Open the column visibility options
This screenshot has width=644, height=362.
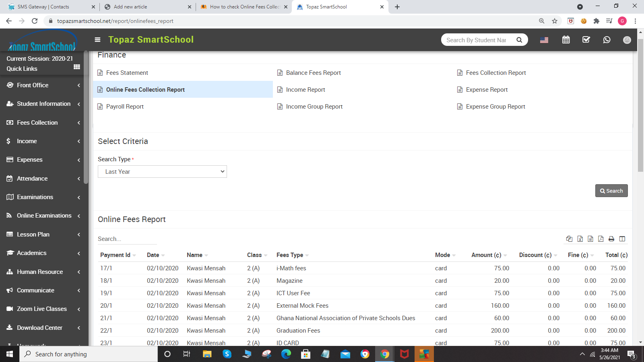click(x=622, y=239)
